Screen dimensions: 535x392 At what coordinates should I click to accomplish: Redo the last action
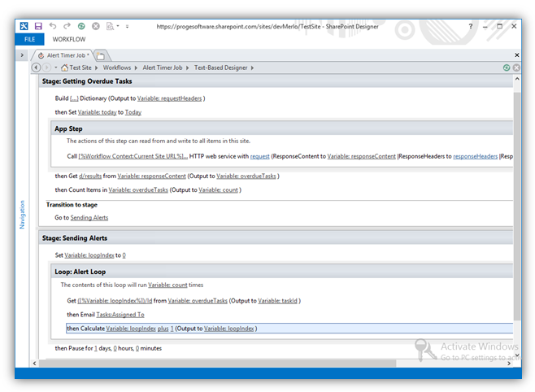[67, 25]
